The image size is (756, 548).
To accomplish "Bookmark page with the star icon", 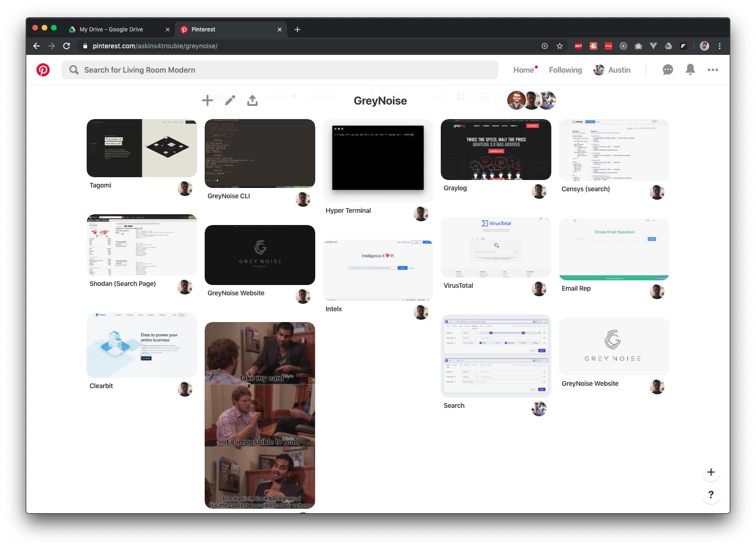I will pos(560,46).
